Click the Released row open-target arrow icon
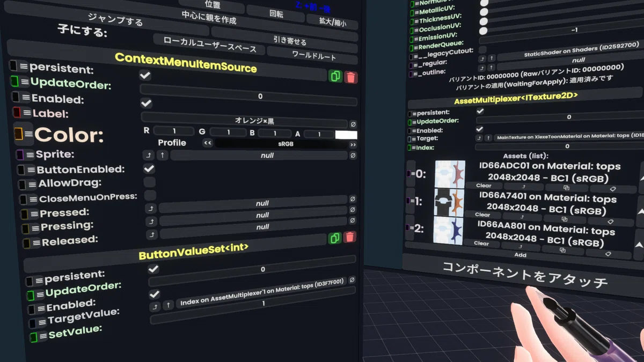This screenshot has height=362, width=644. point(153,234)
